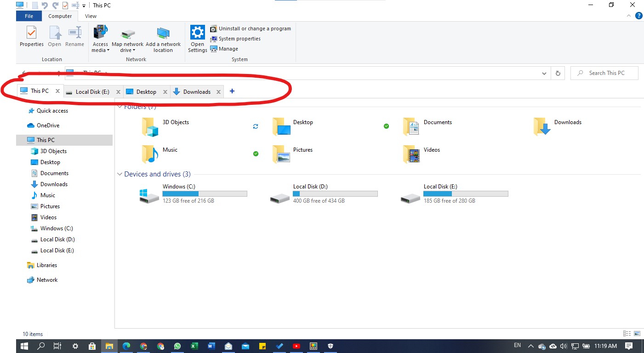This screenshot has height=353, width=644.
Task: Collapse the Devices and drives section
Action: pyautogui.click(x=120, y=174)
